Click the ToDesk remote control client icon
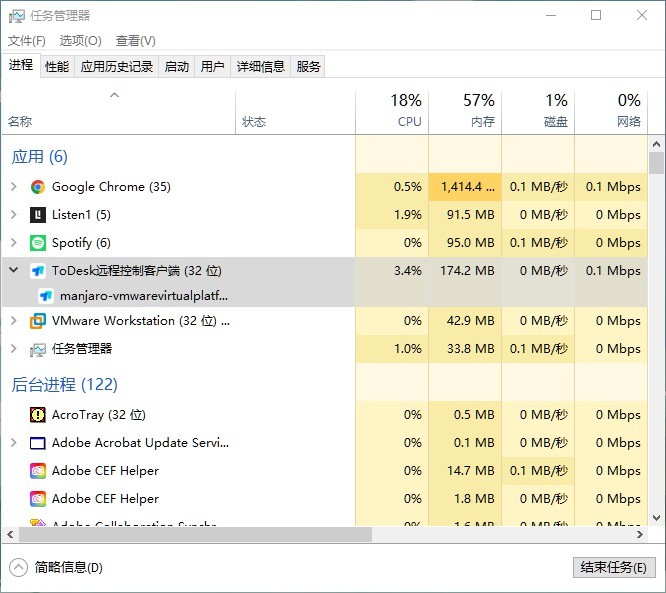666x593 pixels. pyautogui.click(x=38, y=271)
